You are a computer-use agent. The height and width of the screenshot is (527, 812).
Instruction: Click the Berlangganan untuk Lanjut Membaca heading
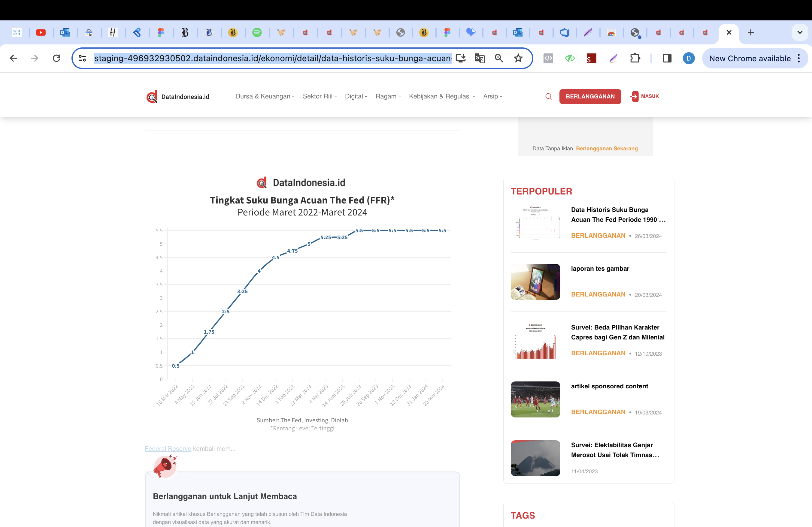pyautogui.click(x=225, y=496)
